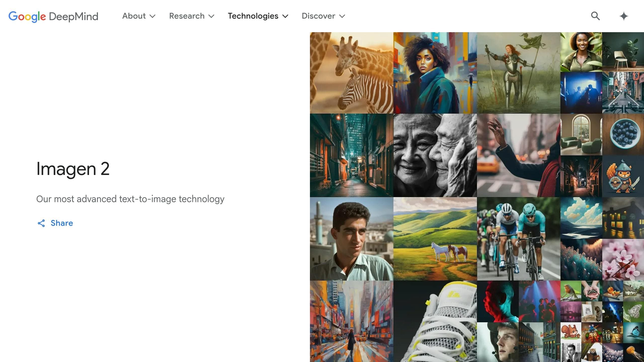This screenshot has width=644, height=362.
Task: Open the blue-lit silhouettes image
Action: pyautogui.click(x=581, y=93)
